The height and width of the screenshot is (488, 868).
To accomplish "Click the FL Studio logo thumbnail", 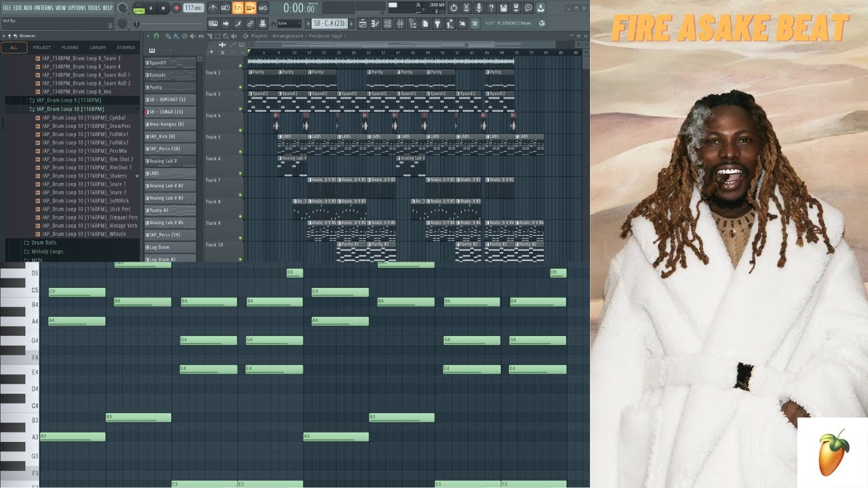I will click(833, 453).
